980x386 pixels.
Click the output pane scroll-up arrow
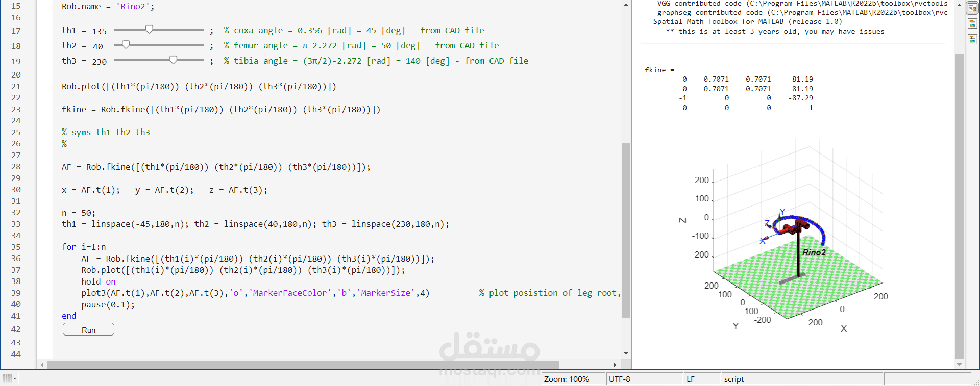pyautogui.click(x=959, y=5)
